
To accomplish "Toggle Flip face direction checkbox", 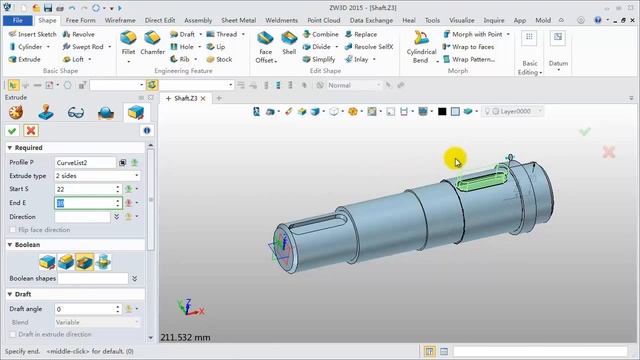I will click(13, 230).
